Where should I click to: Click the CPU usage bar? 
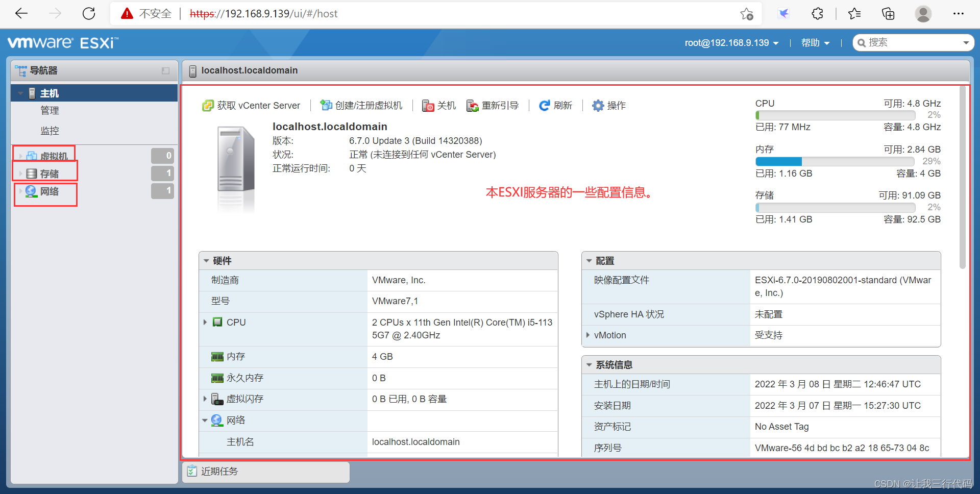(835, 115)
